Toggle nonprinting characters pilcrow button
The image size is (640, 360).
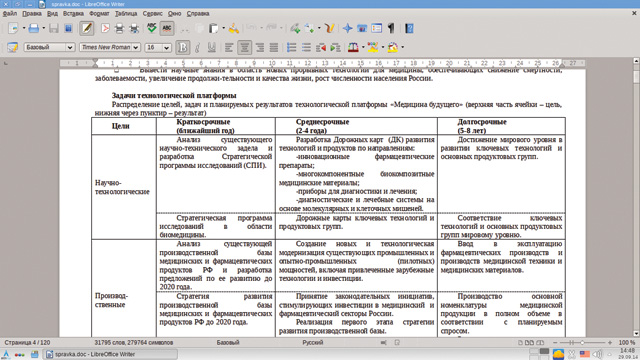click(x=391, y=28)
